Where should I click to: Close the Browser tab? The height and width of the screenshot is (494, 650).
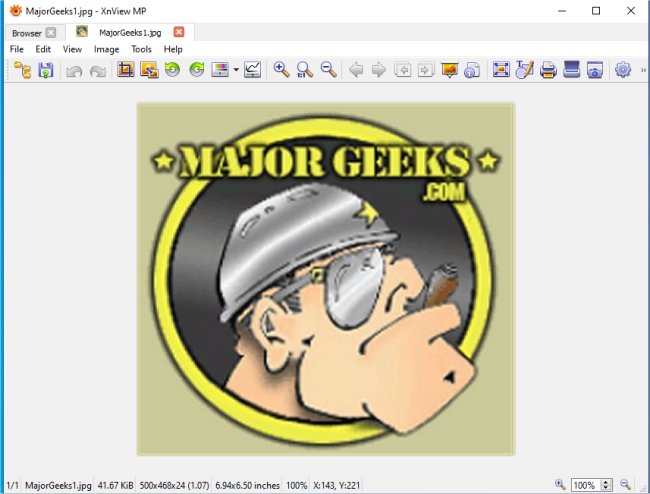click(x=51, y=32)
